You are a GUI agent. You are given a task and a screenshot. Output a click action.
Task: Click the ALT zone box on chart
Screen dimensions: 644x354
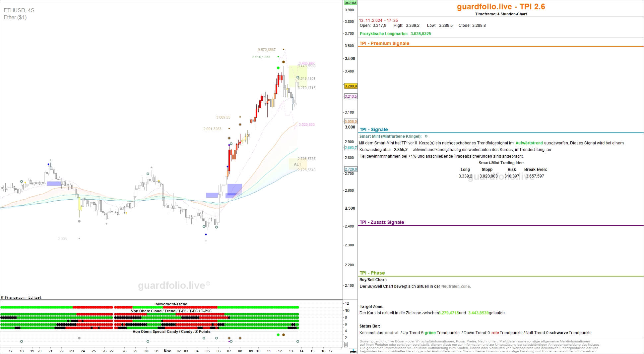(x=297, y=164)
